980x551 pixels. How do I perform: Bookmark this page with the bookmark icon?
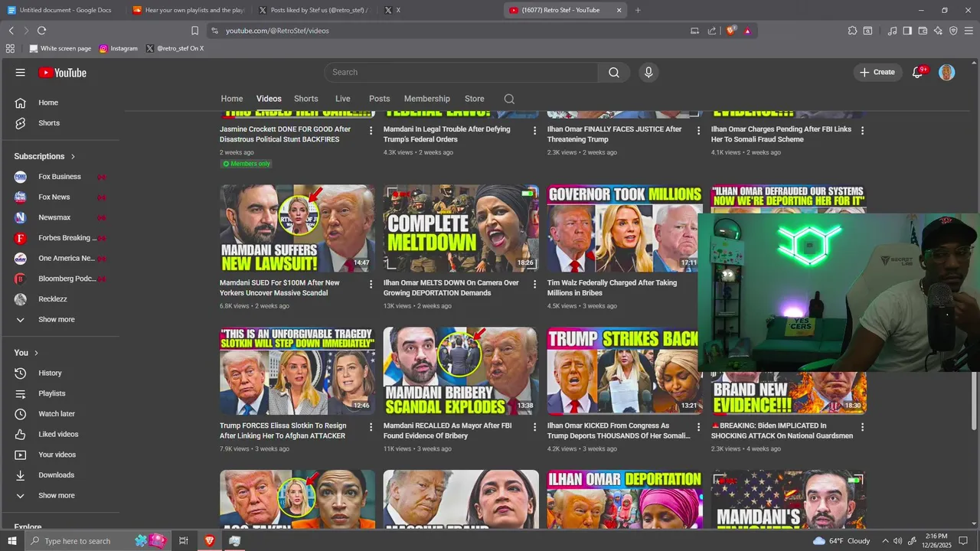(194, 31)
